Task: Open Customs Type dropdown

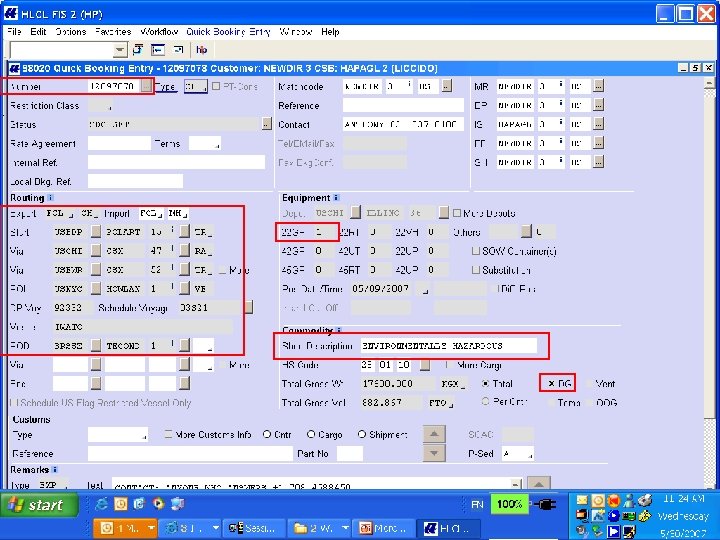Action: click(x=145, y=435)
